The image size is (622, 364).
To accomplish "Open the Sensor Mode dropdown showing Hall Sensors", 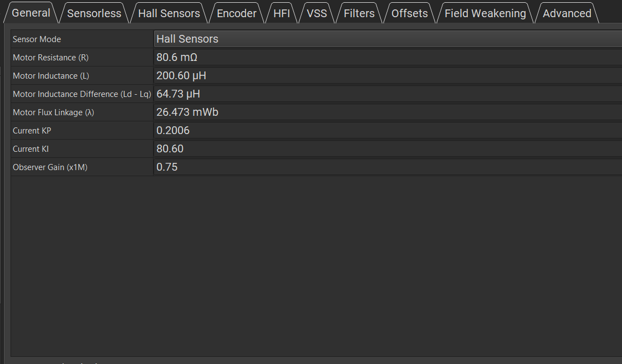I will pos(388,39).
